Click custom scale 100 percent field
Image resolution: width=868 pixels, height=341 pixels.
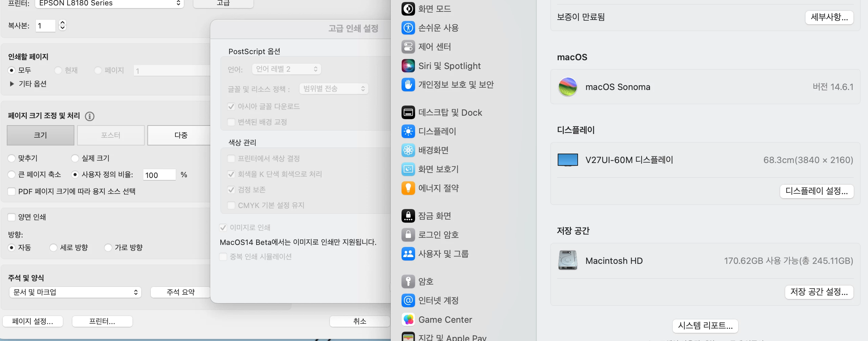point(160,175)
